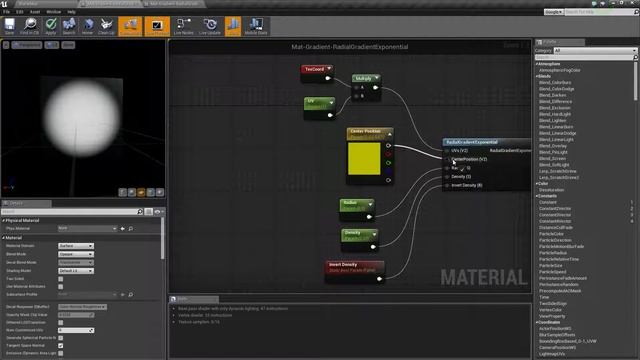Toggle the Two Sided checkbox
Screen dimensions: 640x360
[x=61, y=279]
